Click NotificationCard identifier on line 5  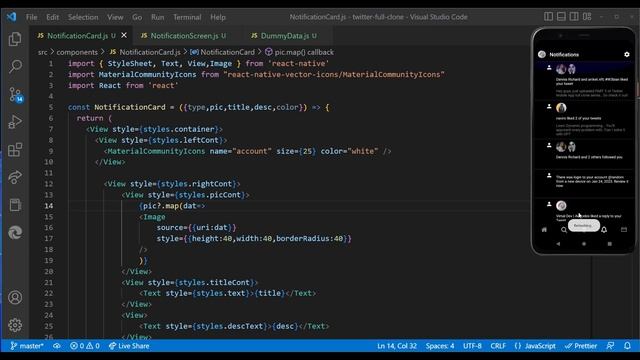pyautogui.click(x=130, y=107)
